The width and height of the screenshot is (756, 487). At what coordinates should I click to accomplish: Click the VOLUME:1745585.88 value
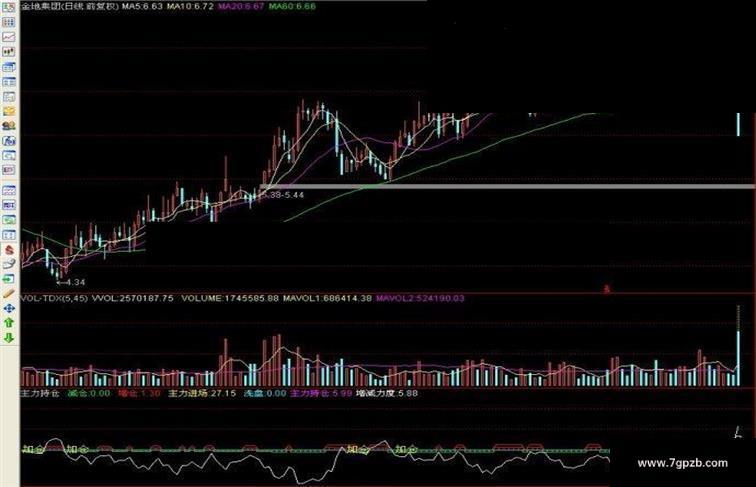pyautogui.click(x=230, y=298)
